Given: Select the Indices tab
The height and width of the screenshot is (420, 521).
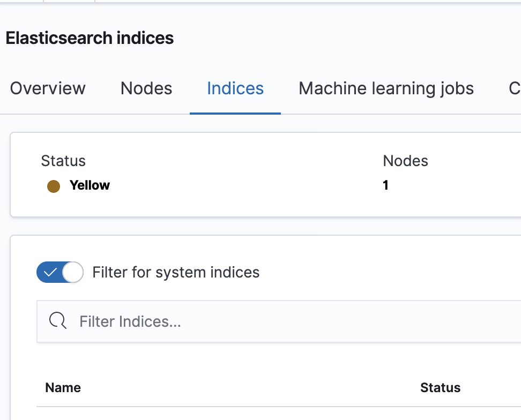Looking at the screenshot, I should [235, 88].
